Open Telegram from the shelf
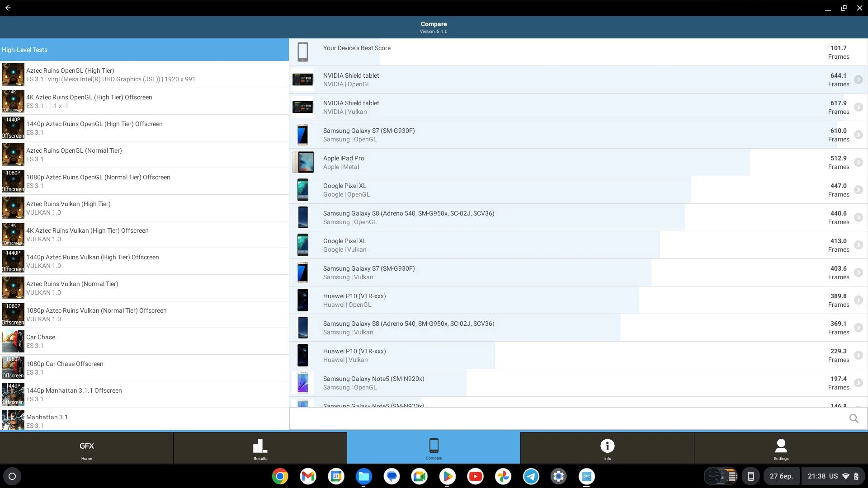Image resolution: width=868 pixels, height=488 pixels. click(531, 476)
